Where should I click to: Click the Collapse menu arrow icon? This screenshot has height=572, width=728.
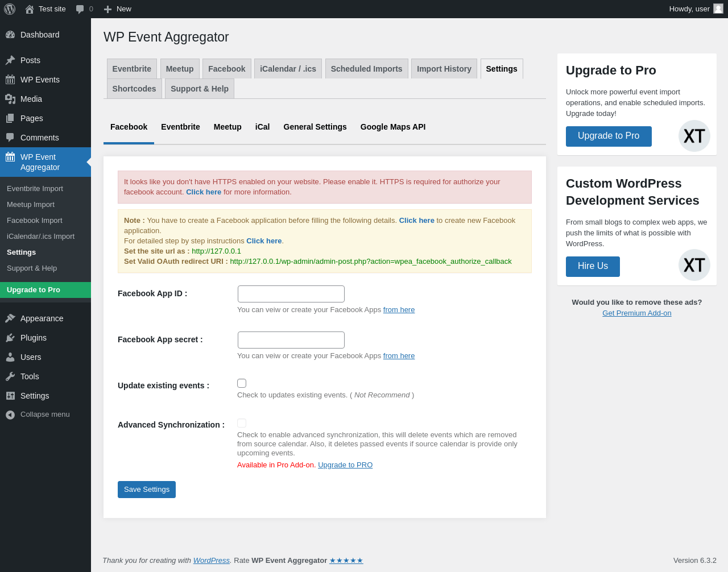10,415
